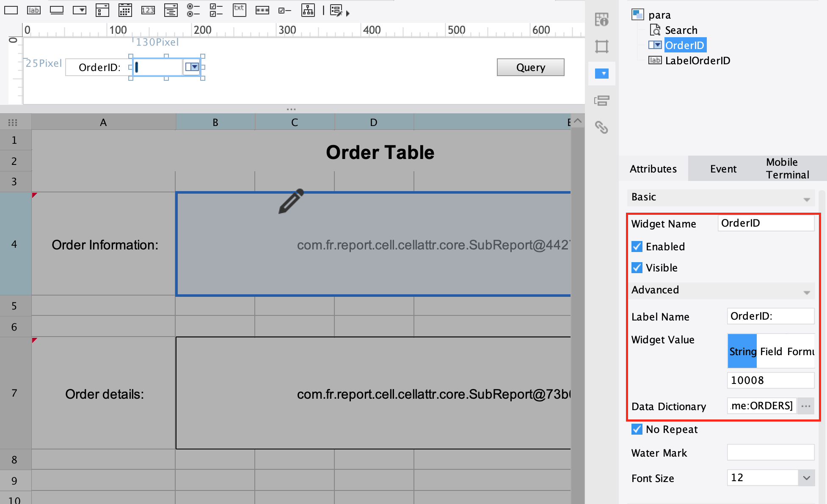Switch to the Mobile Terminal tab
The width and height of the screenshot is (827, 504).
click(x=787, y=168)
